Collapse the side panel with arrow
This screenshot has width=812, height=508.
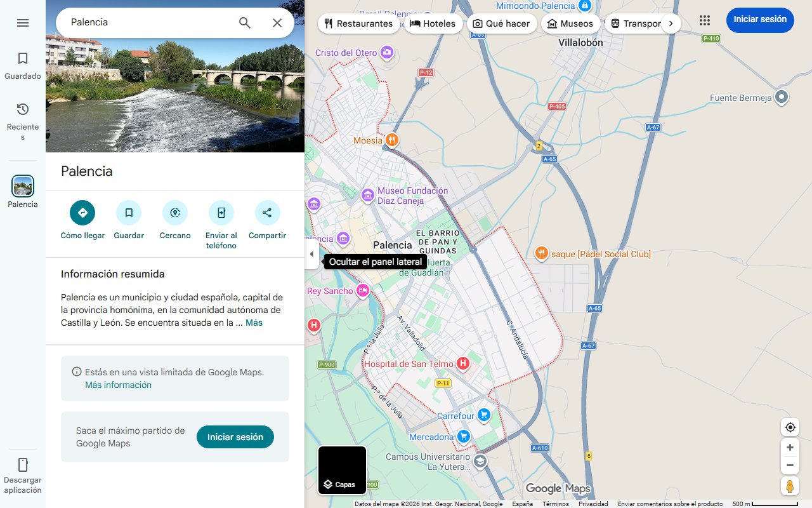click(x=311, y=254)
